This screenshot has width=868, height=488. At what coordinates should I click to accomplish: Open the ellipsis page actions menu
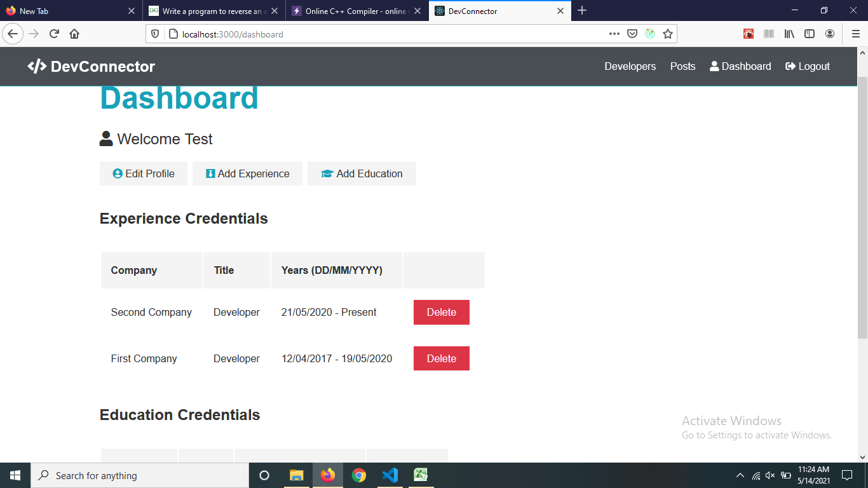[614, 34]
